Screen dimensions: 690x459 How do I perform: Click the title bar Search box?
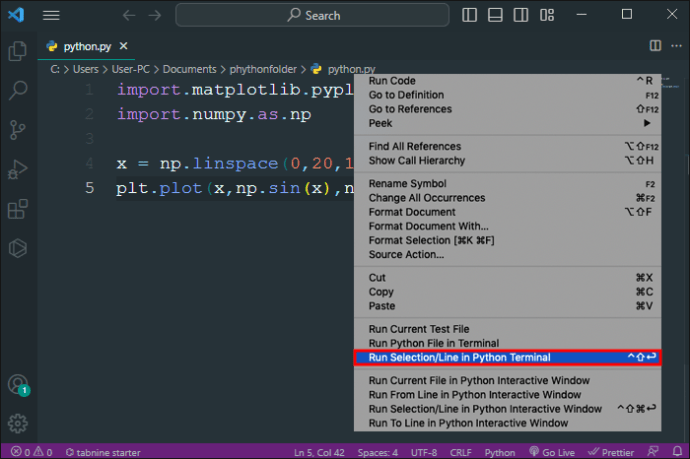tap(312, 15)
